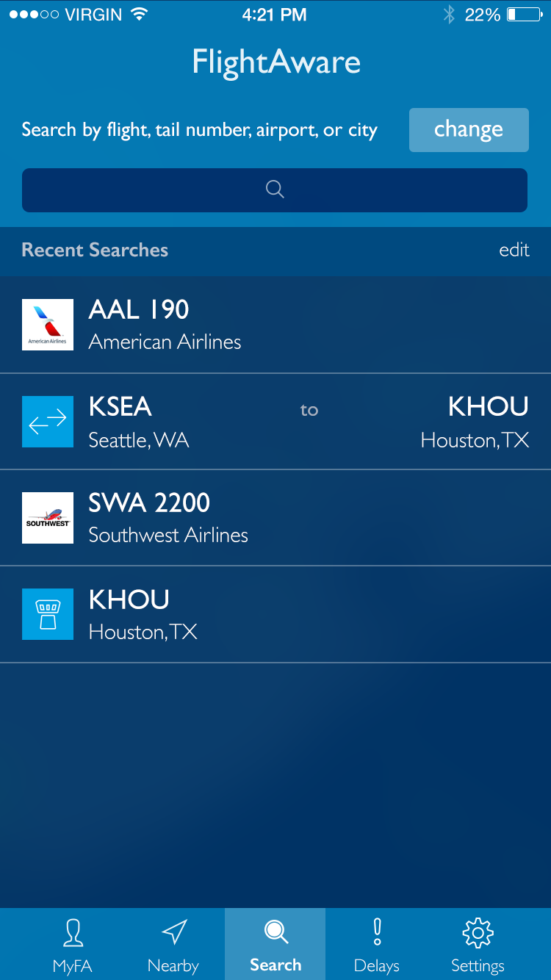Select the KSEA Seattle origin text
Viewport: 551px width, 980px height.
138,422
